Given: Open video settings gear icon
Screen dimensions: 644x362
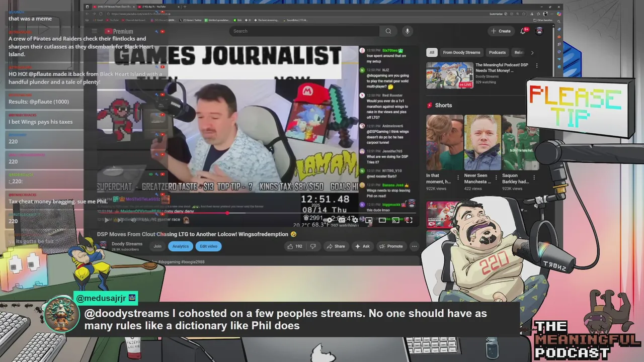Looking at the screenshot, I should coord(355,220).
